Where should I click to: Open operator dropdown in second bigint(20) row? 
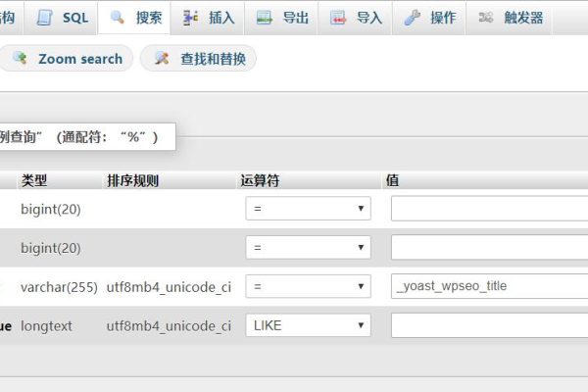(308, 247)
